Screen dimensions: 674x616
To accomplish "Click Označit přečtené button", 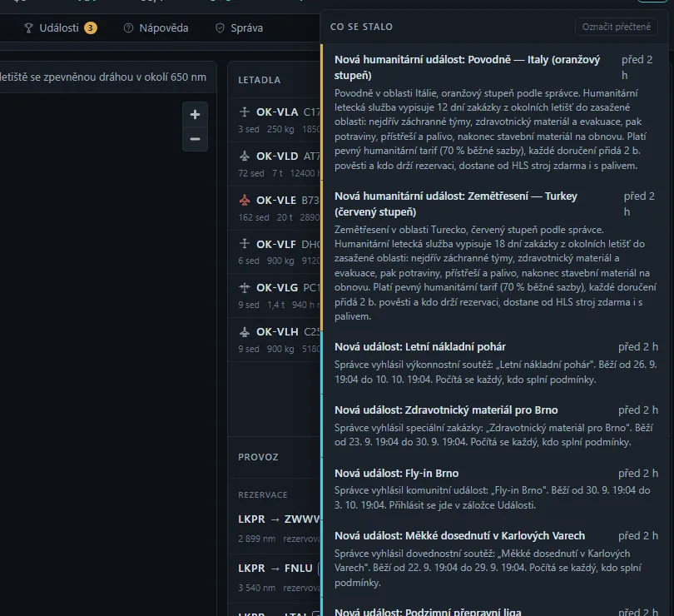I will (x=616, y=27).
